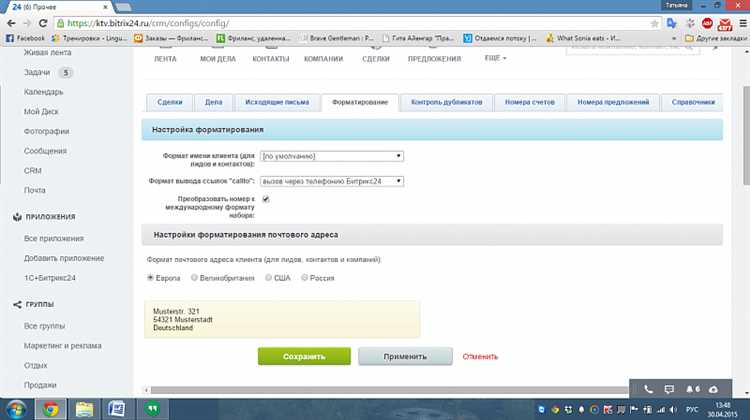This screenshot has height=420, width=750.
Task: Open Chrome from the taskbar
Action: [51, 409]
